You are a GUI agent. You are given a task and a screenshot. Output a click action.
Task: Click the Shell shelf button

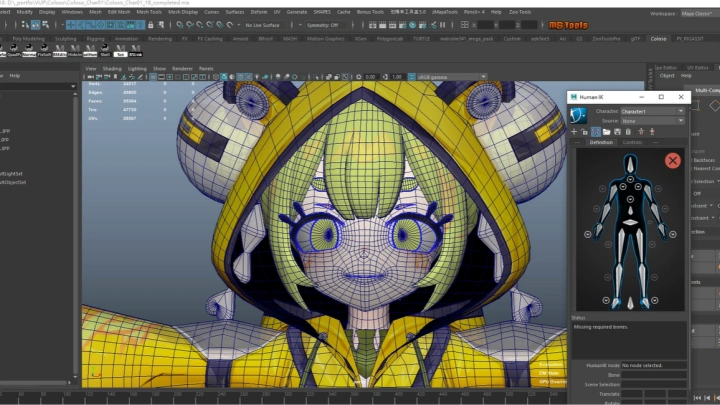pos(105,50)
